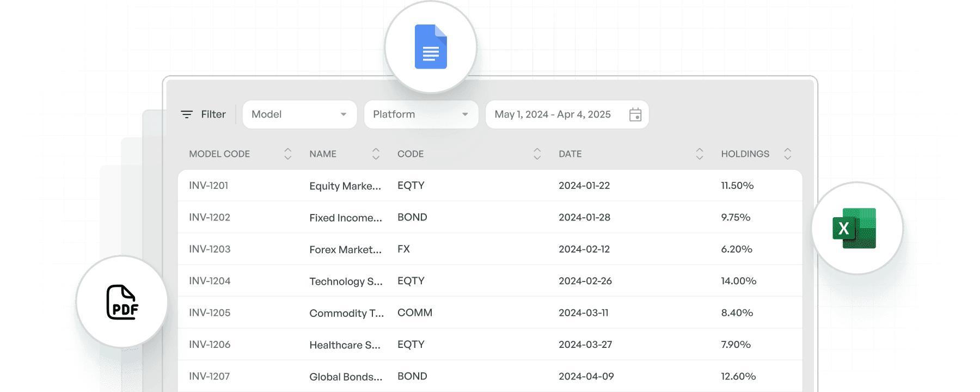This screenshot has height=392, width=980.
Task: Click the EQTY code in INV-1204 row
Action: tap(411, 281)
